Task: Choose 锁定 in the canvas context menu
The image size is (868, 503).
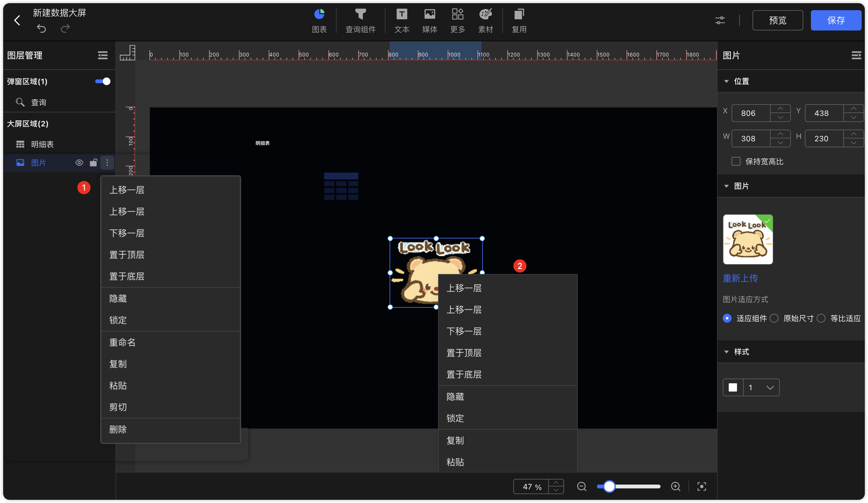Action: (x=508, y=418)
